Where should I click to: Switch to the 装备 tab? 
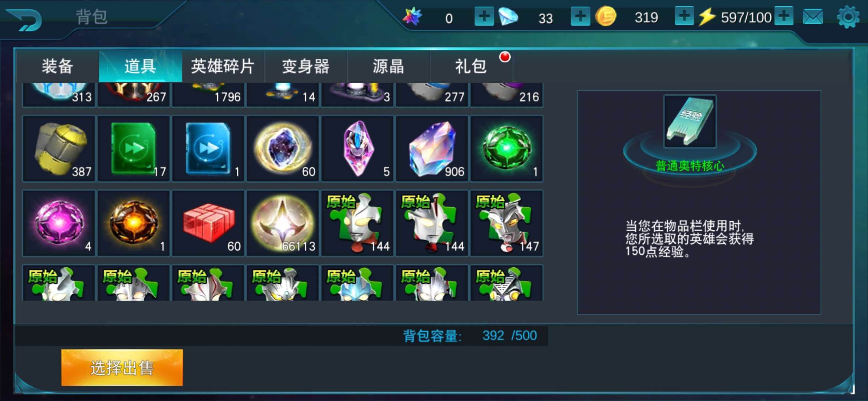[x=57, y=66]
